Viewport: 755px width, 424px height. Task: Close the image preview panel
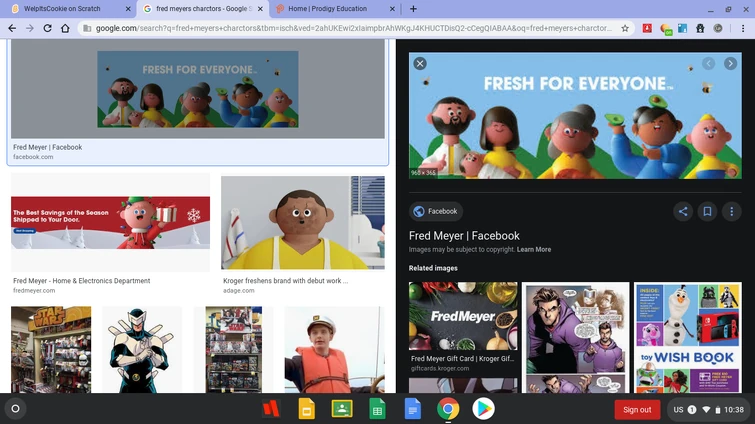click(420, 64)
